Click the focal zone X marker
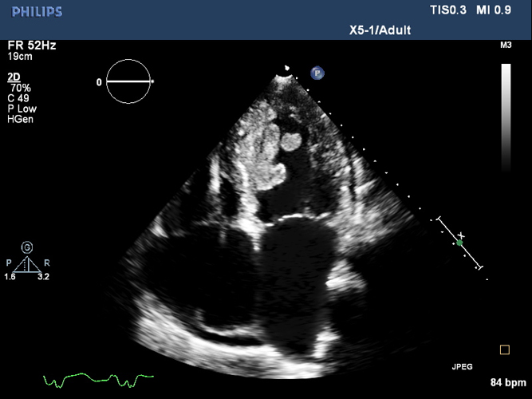This screenshot has width=532, height=399. tap(461, 235)
